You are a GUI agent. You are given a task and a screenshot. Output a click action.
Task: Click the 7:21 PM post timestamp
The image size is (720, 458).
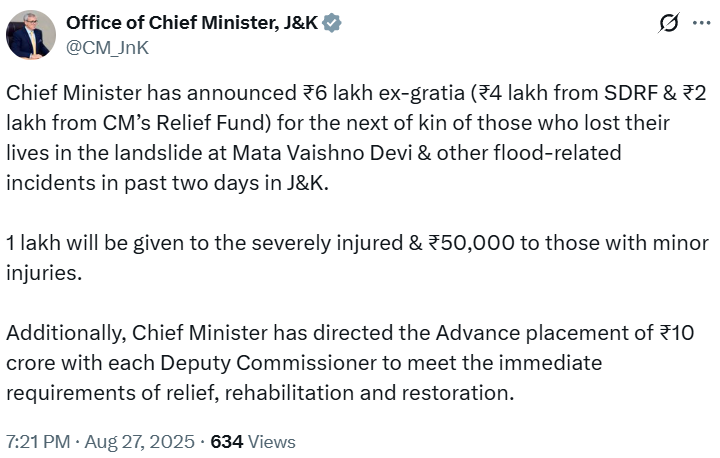[x=37, y=440]
